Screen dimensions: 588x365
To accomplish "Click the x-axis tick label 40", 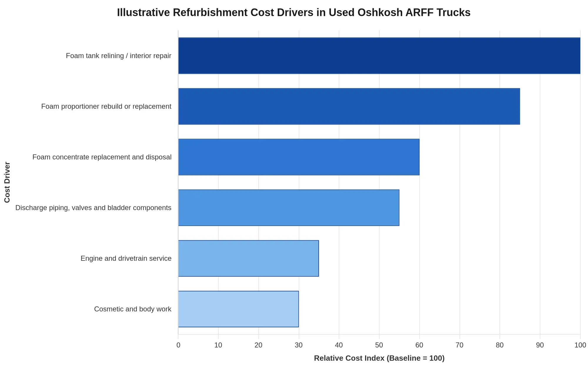I will 339,345.
